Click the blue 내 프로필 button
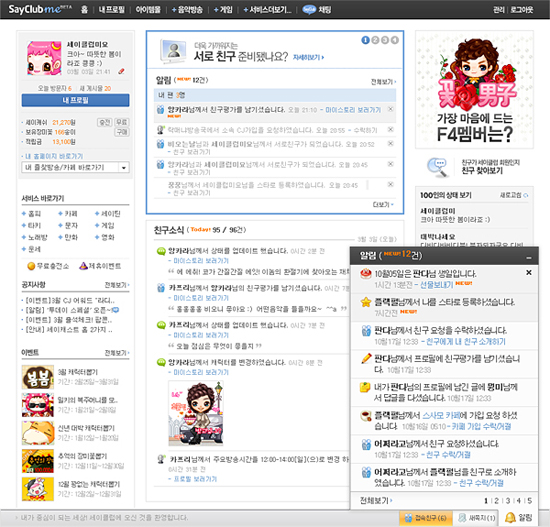550x527 pixels. click(x=75, y=100)
